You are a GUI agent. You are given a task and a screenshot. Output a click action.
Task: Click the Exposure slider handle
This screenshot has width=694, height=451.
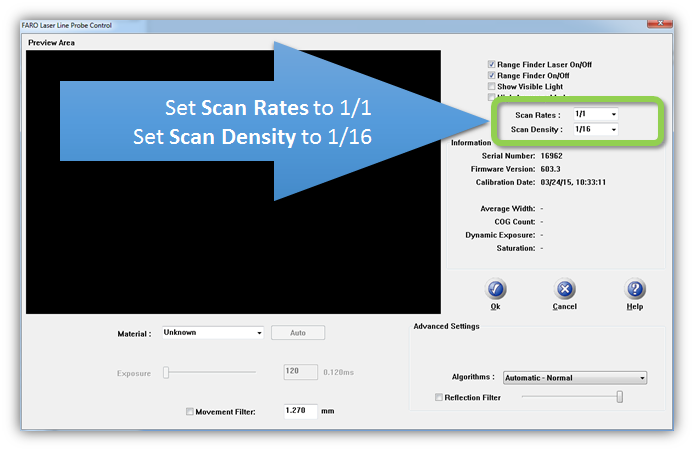168,373
